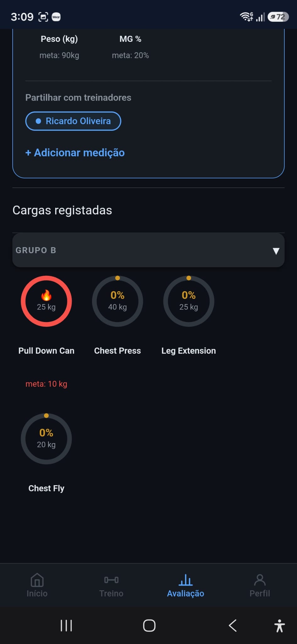The width and height of the screenshot is (297, 644).
Task: Tap the Android back arrow
Action: [x=233, y=625]
